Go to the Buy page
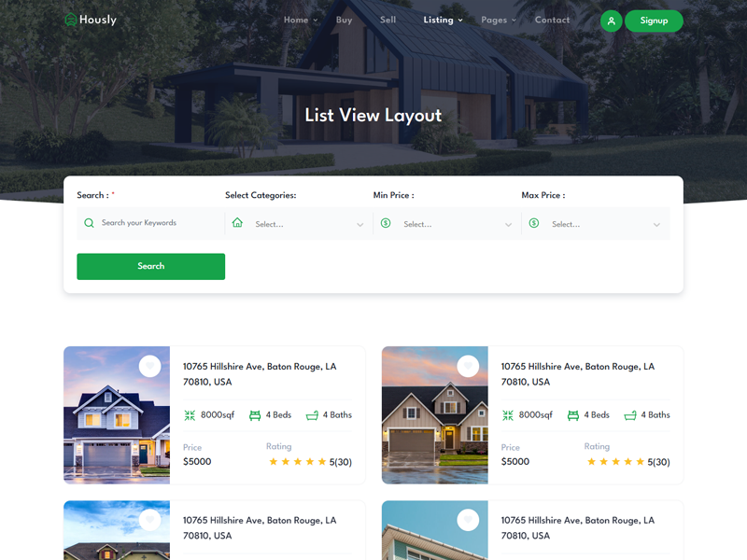Viewport: 747px width, 560px height. [344, 20]
